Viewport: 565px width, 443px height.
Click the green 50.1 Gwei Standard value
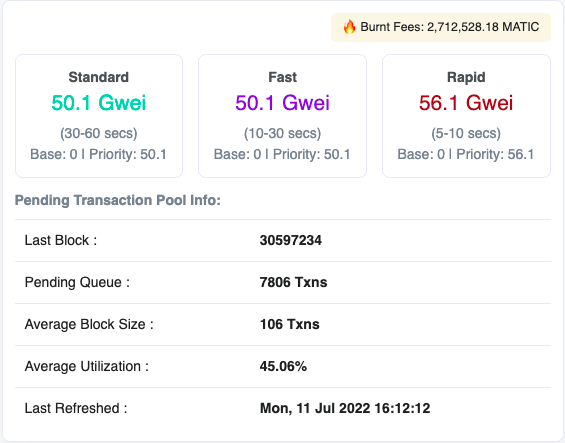point(99,103)
